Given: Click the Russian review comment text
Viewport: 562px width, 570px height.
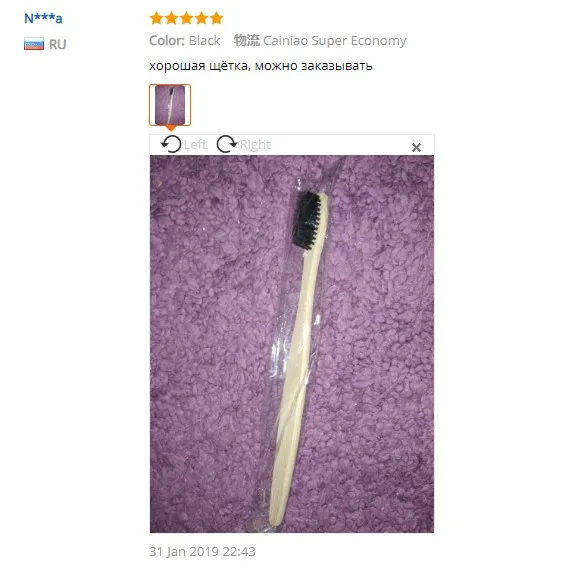Looking at the screenshot, I should [x=261, y=66].
